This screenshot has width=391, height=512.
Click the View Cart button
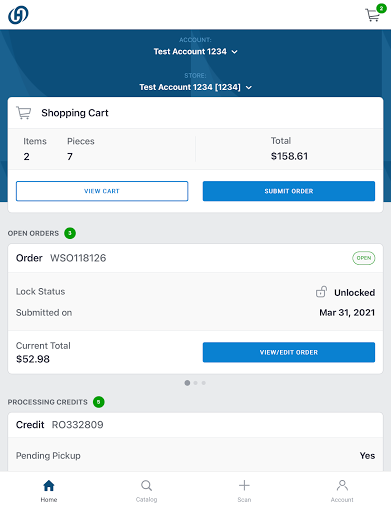[102, 191]
